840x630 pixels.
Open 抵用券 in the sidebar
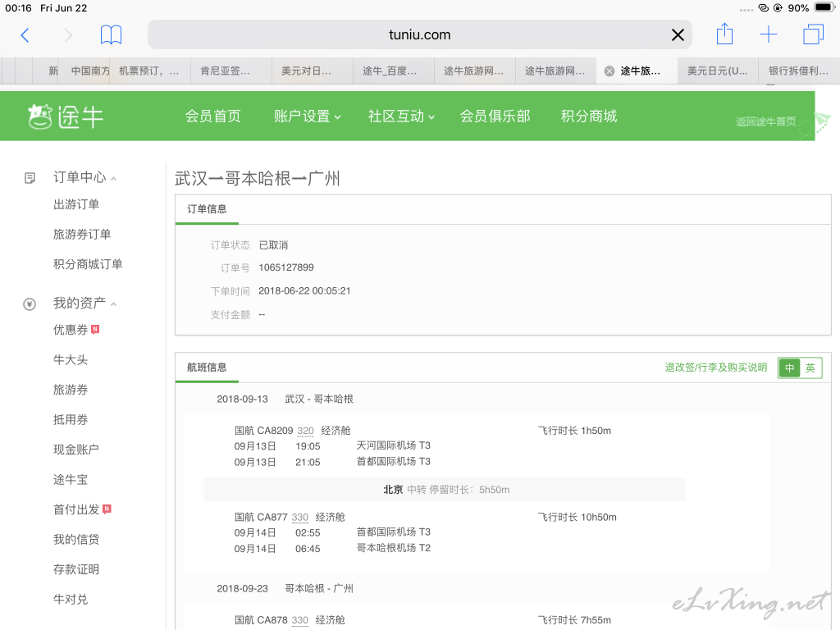point(71,419)
